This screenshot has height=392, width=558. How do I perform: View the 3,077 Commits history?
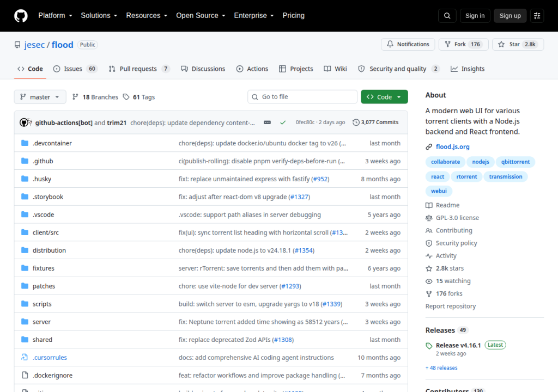[375, 122]
